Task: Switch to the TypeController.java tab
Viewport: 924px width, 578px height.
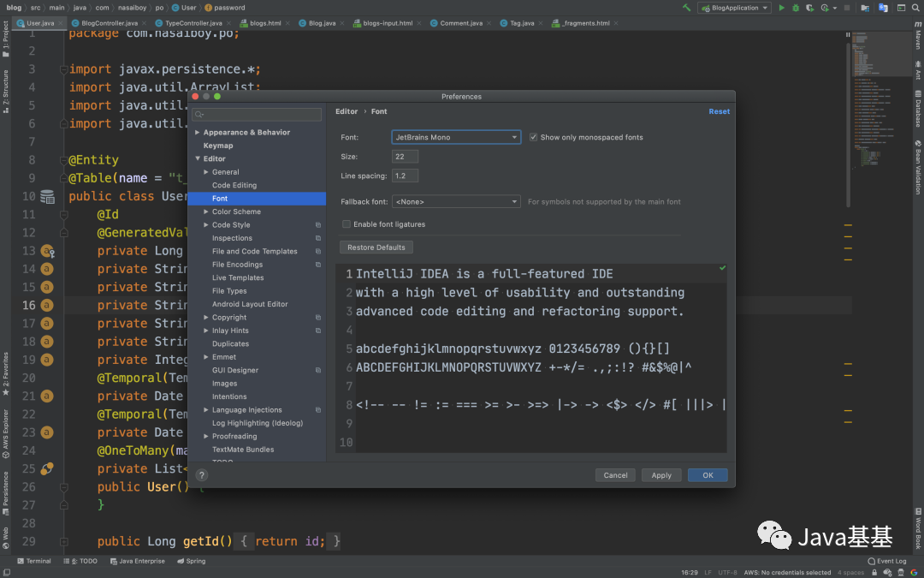Action: click(193, 23)
